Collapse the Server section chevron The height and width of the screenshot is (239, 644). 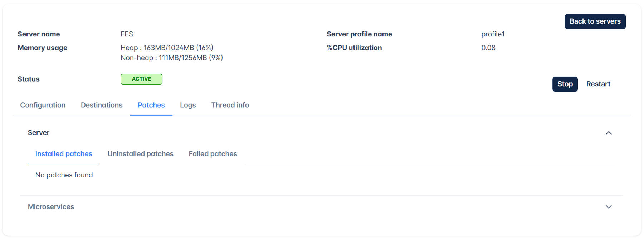609,133
